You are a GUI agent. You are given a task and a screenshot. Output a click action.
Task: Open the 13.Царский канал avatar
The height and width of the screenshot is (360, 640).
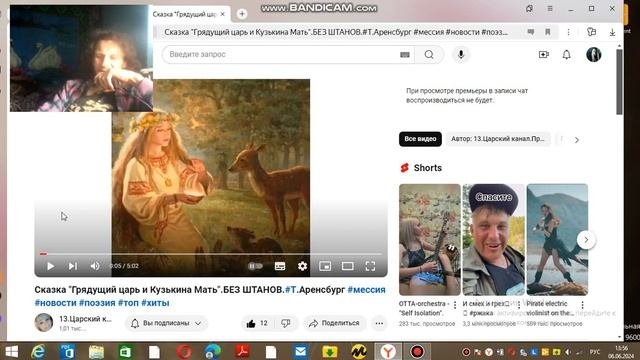pos(43,322)
